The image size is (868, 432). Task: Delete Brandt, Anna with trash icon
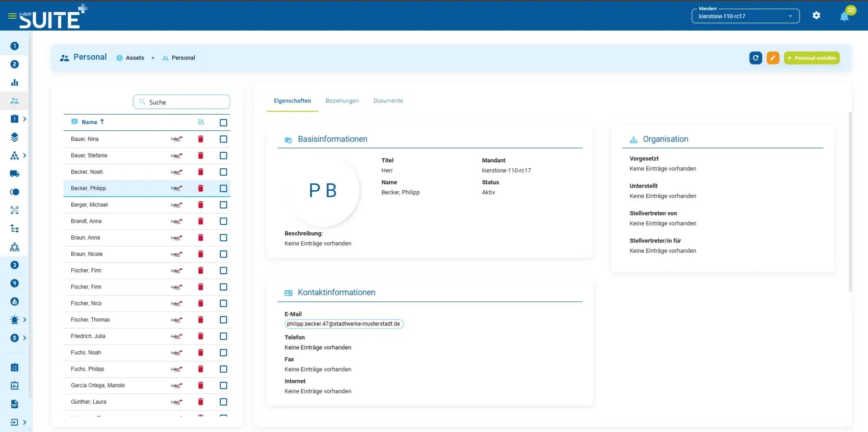pyautogui.click(x=201, y=221)
